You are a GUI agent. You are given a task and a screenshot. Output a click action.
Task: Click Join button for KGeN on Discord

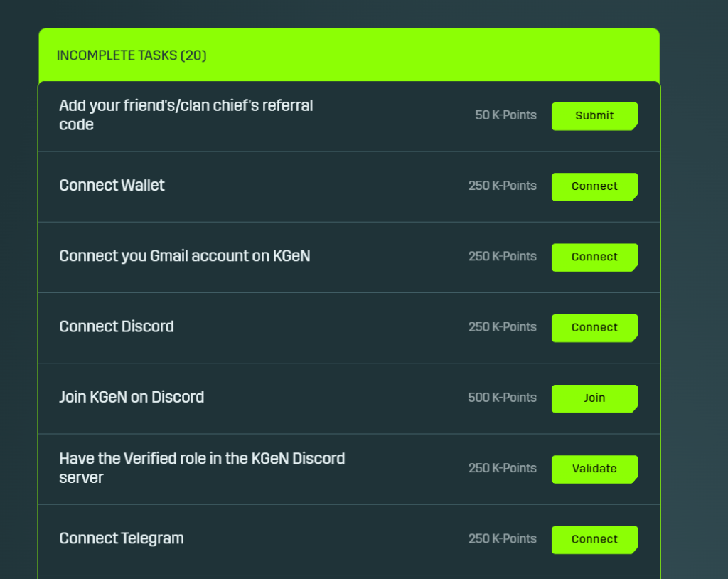coord(594,399)
